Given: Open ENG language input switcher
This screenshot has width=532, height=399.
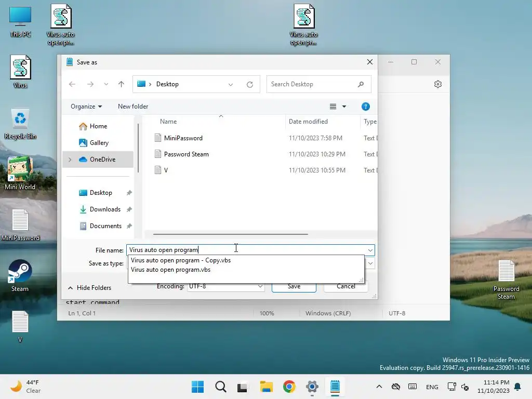Looking at the screenshot, I should 432,387.
